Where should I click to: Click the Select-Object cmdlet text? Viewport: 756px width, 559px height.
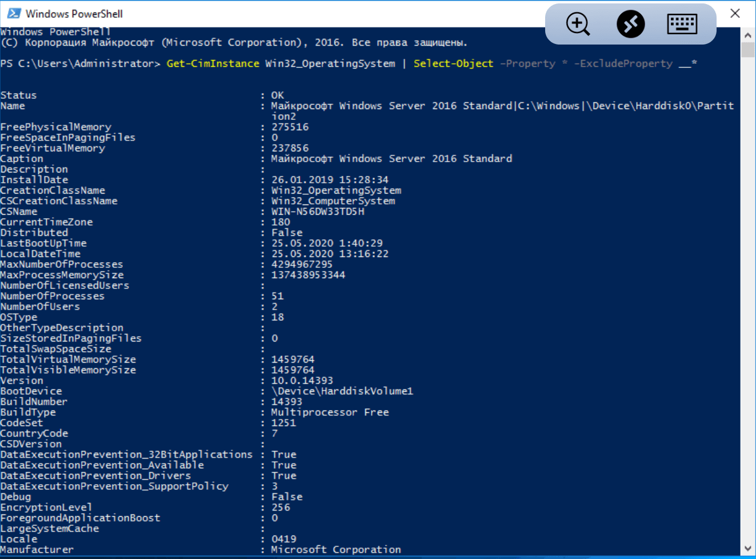coord(453,63)
